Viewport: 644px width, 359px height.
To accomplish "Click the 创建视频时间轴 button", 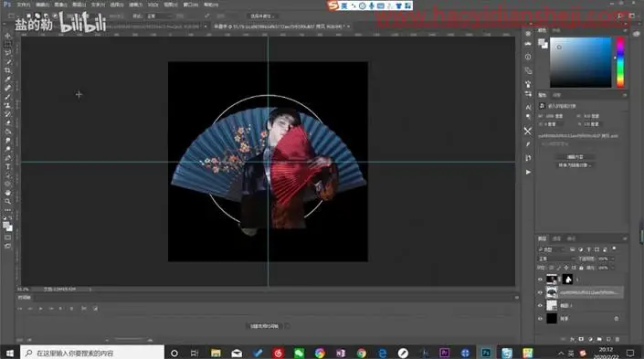I will (265, 326).
